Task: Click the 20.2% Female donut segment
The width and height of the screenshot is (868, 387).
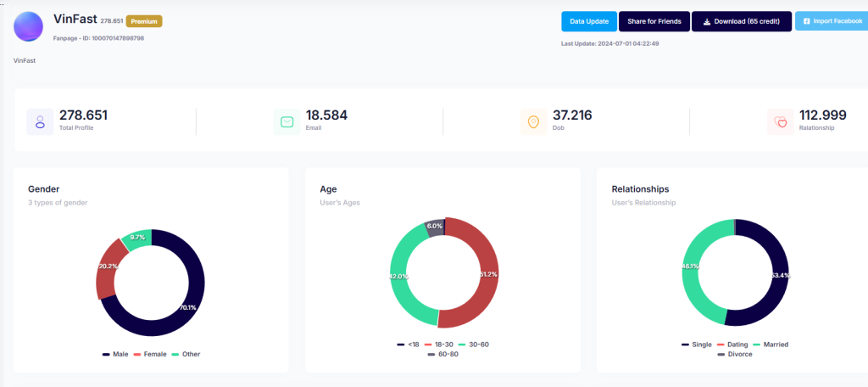Action: point(106,268)
